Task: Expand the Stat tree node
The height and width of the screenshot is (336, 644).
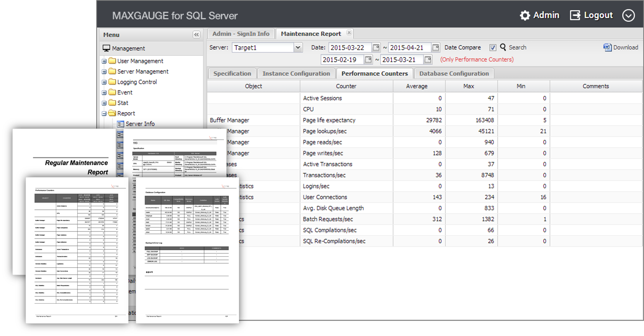Action: pyautogui.click(x=104, y=103)
